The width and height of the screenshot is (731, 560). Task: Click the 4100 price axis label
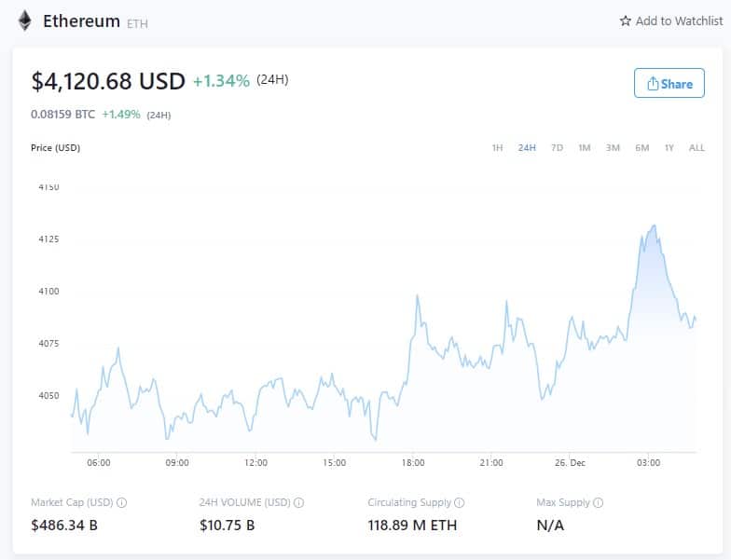point(48,291)
